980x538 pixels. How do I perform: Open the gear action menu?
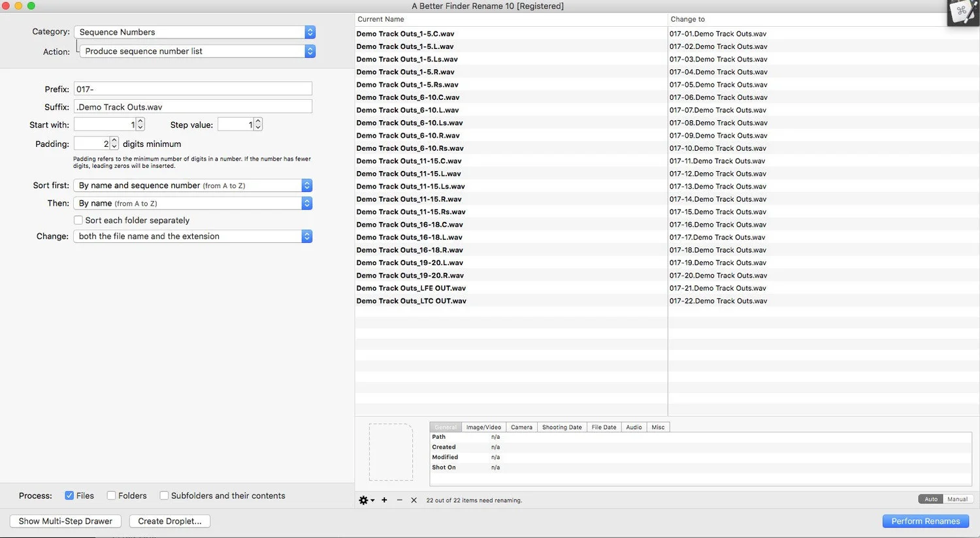tap(364, 500)
